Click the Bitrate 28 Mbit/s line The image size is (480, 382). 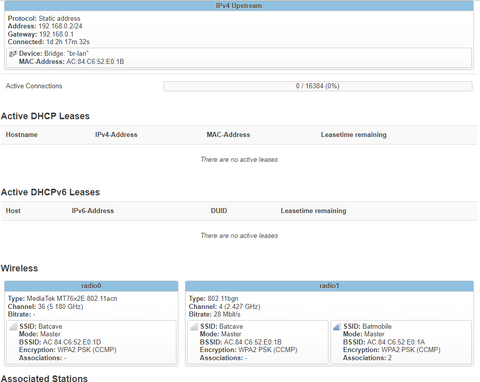pyautogui.click(x=214, y=314)
